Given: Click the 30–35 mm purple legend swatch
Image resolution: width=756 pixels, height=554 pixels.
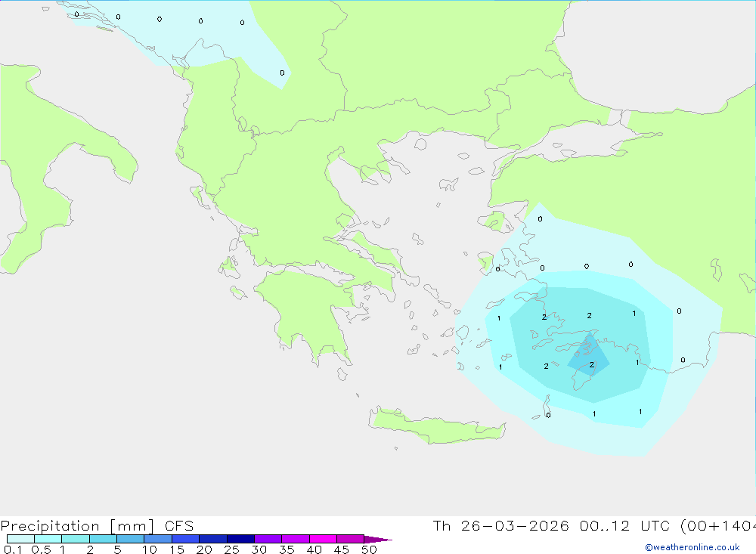Looking at the screenshot, I should tap(268, 539).
